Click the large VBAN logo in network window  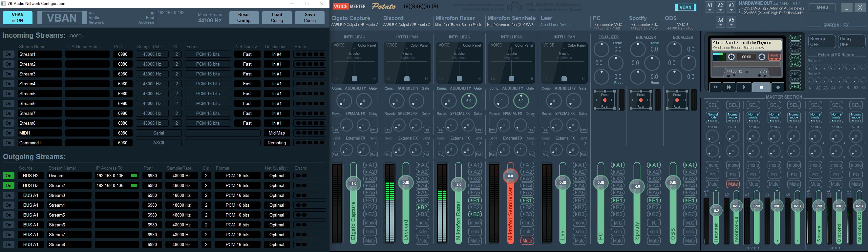point(62,18)
